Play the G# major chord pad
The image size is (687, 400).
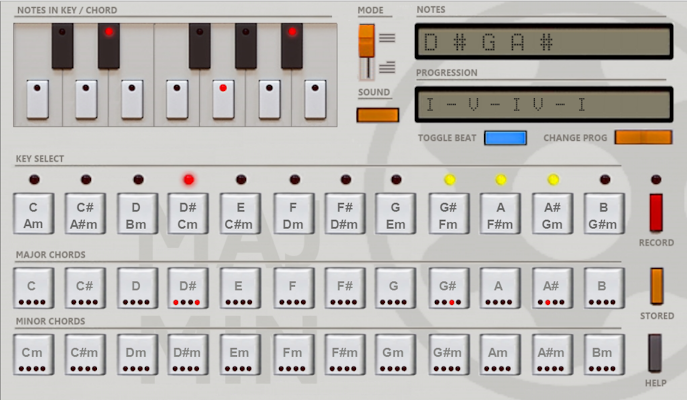pos(449,288)
